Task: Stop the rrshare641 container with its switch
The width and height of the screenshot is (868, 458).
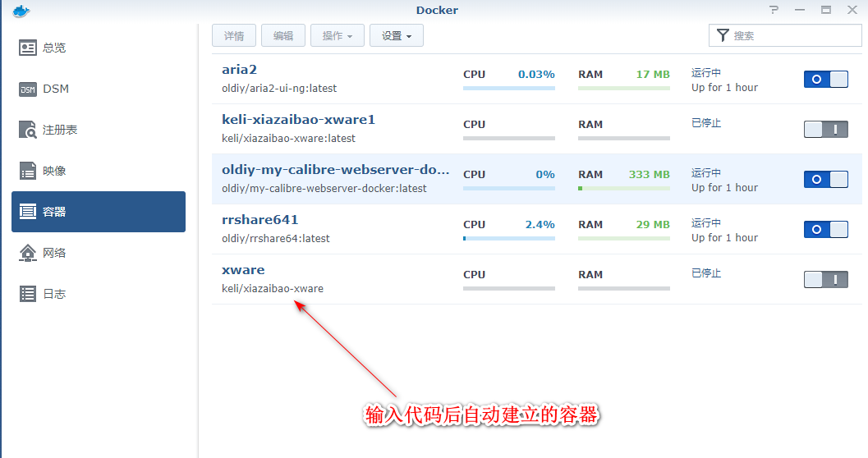Action: coord(826,230)
